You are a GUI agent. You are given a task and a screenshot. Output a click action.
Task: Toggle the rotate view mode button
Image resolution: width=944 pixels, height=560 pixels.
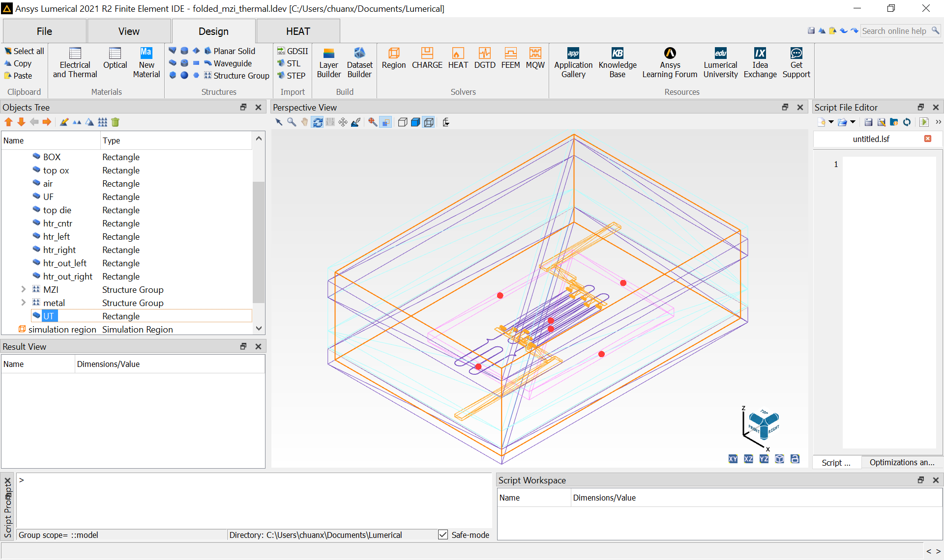[318, 122]
